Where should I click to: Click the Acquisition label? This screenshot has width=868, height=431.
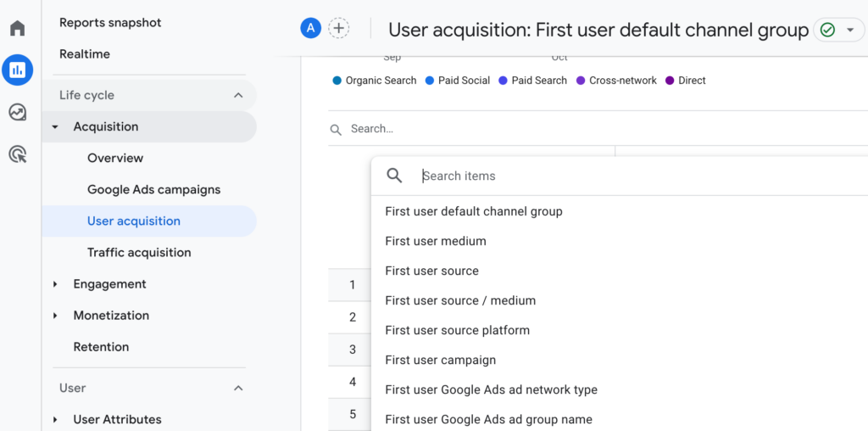tap(106, 127)
